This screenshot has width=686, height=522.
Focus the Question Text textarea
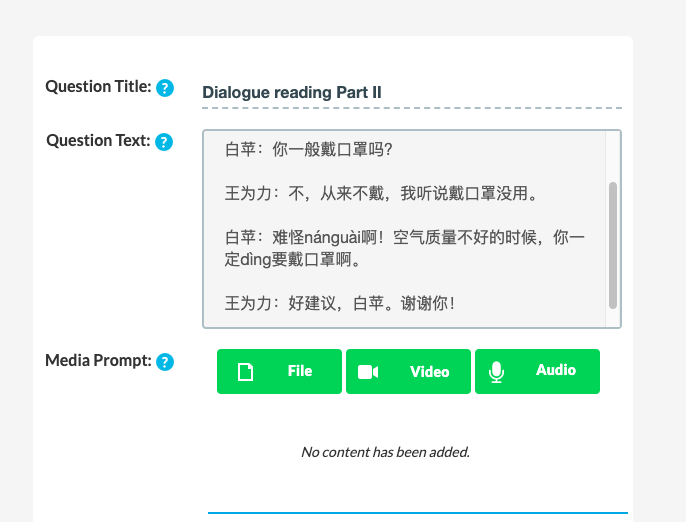point(412,229)
